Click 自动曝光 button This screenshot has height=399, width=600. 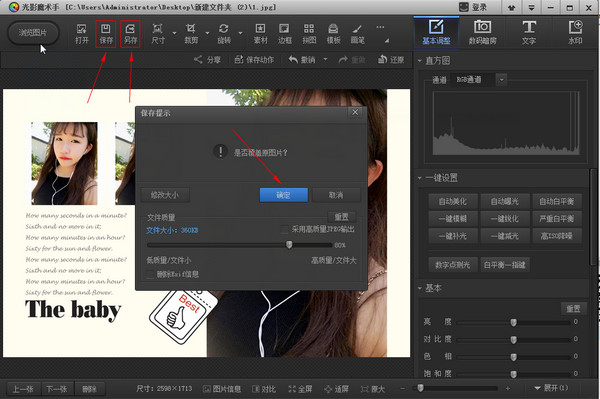coord(505,201)
